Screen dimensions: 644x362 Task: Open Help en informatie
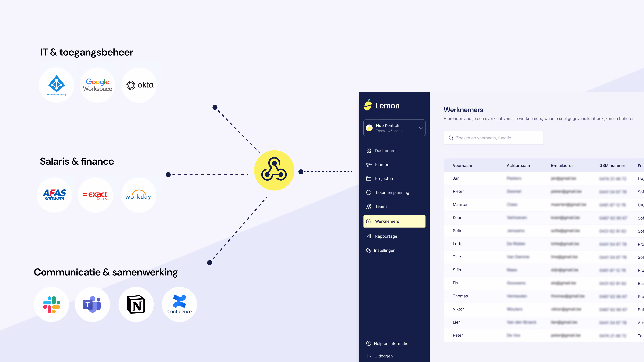pyautogui.click(x=391, y=343)
